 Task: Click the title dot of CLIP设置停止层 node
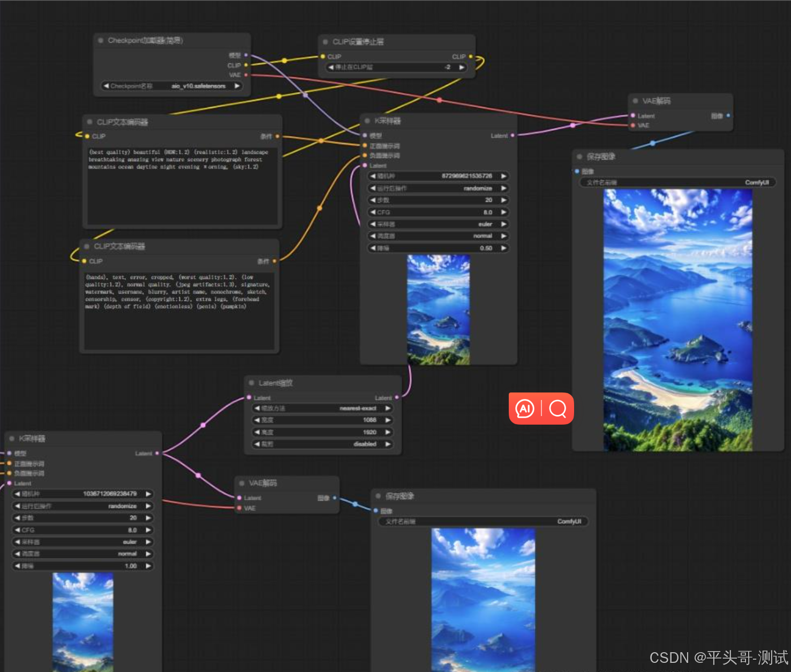pyautogui.click(x=325, y=42)
